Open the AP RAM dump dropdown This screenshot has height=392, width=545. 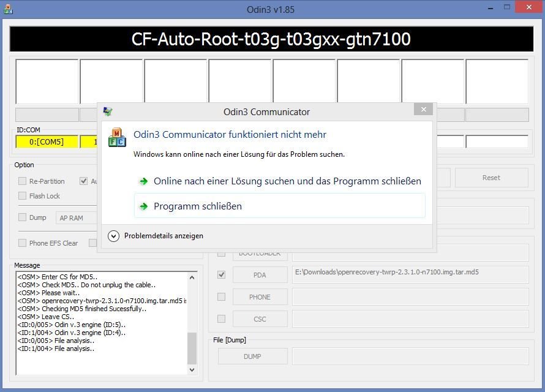[x=77, y=218]
